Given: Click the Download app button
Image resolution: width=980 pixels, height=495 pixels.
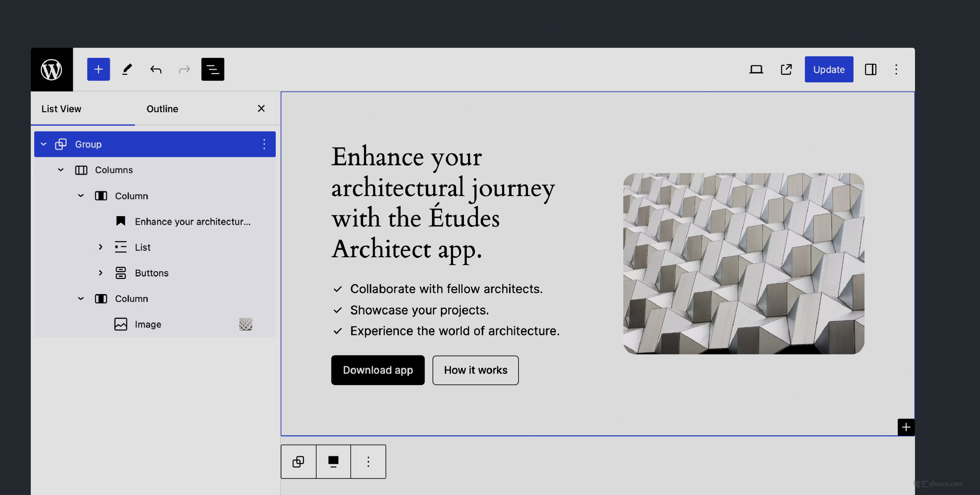Looking at the screenshot, I should [378, 370].
